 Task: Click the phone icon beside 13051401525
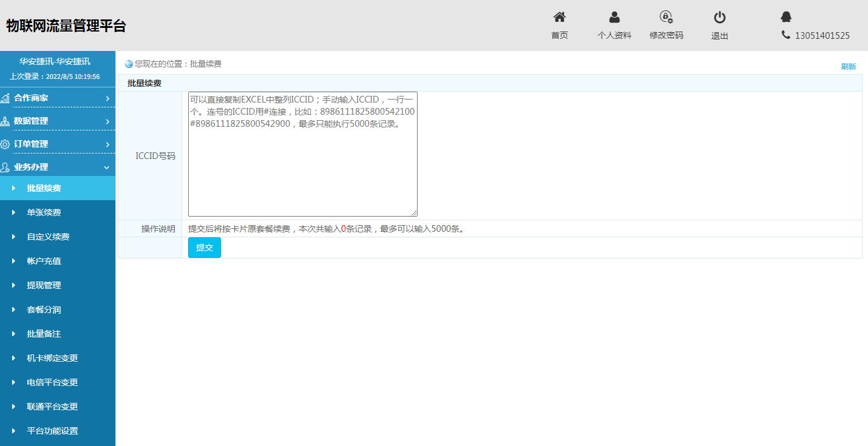(x=786, y=35)
